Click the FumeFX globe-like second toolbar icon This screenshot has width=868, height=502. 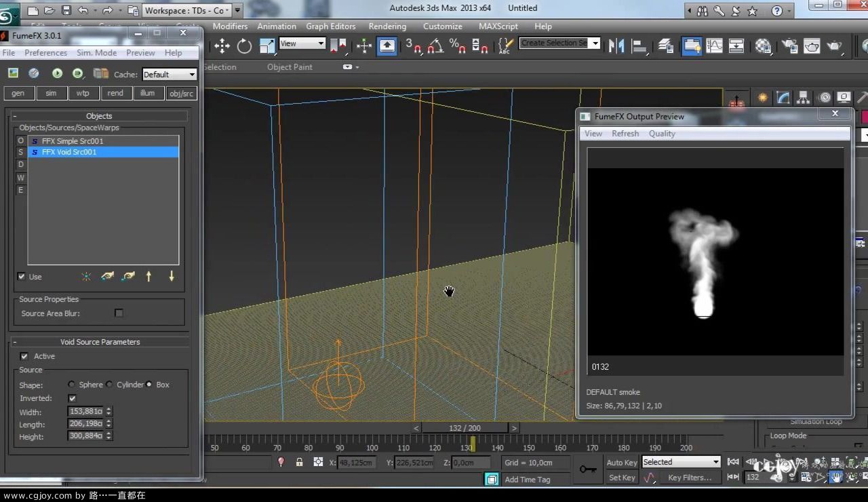click(x=34, y=73)
